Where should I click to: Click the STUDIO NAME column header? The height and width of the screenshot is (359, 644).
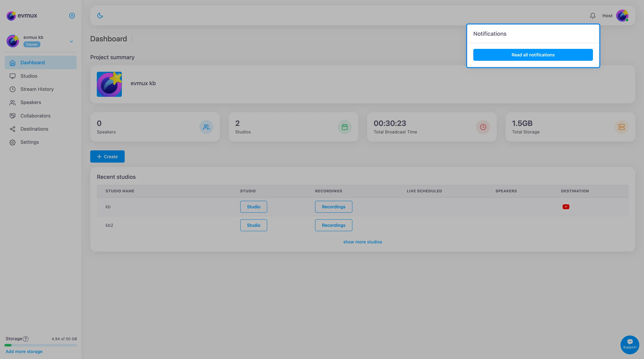120,191
